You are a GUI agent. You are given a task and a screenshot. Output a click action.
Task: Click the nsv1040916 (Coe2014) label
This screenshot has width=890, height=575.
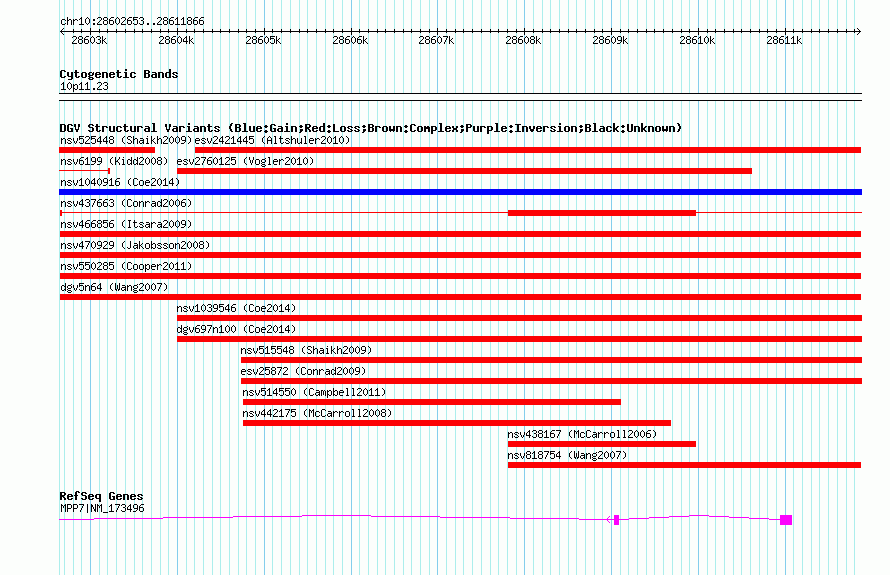(x=120, y=182)
